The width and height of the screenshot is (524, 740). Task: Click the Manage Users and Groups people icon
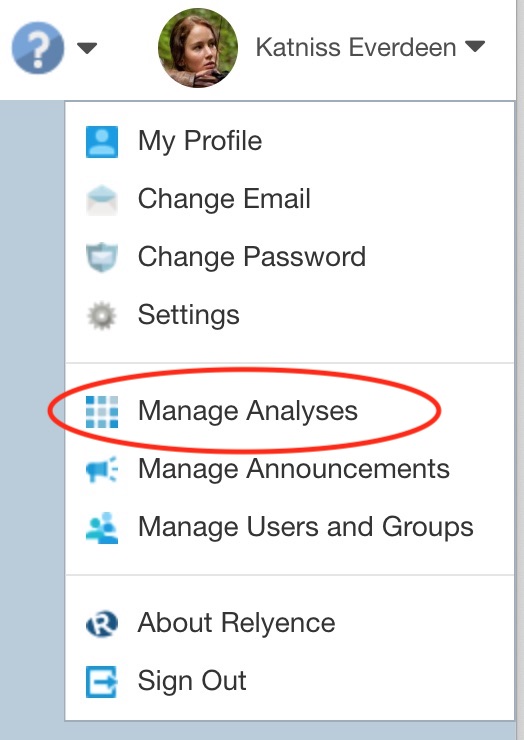point(102,528)
